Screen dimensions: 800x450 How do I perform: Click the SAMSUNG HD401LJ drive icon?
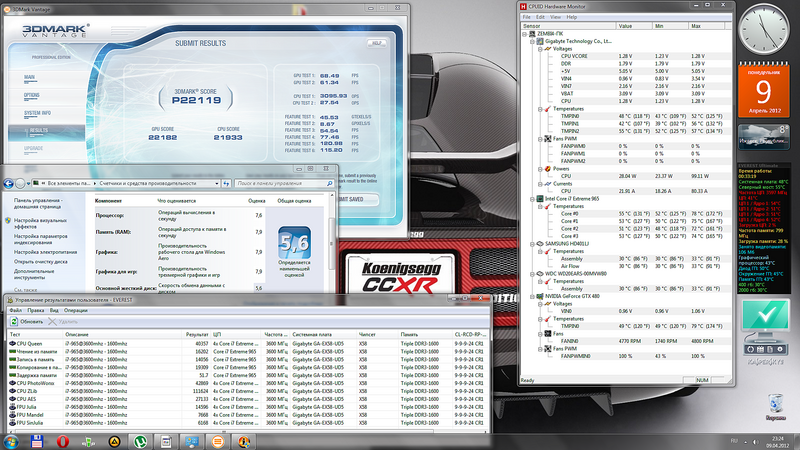540,243
